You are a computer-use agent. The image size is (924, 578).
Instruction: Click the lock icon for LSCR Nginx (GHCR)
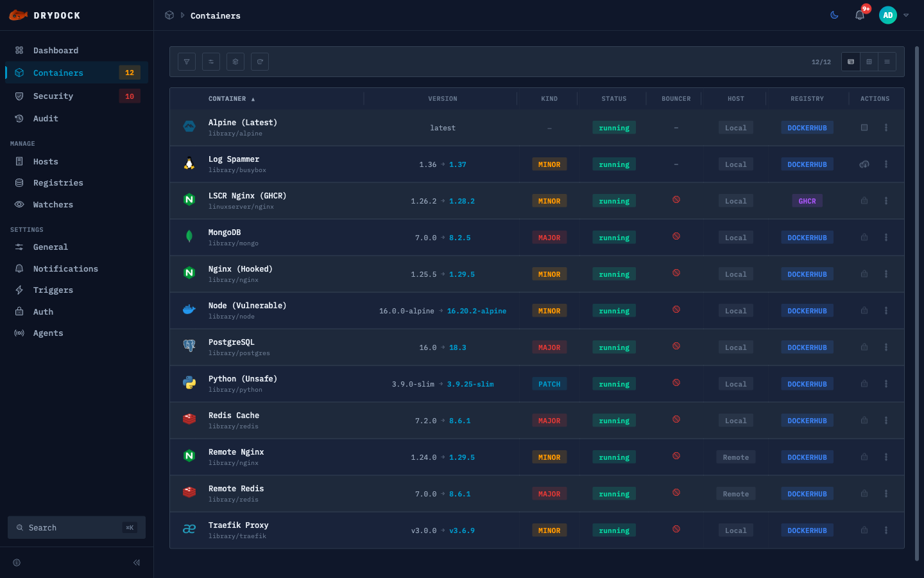coord(864,201)
